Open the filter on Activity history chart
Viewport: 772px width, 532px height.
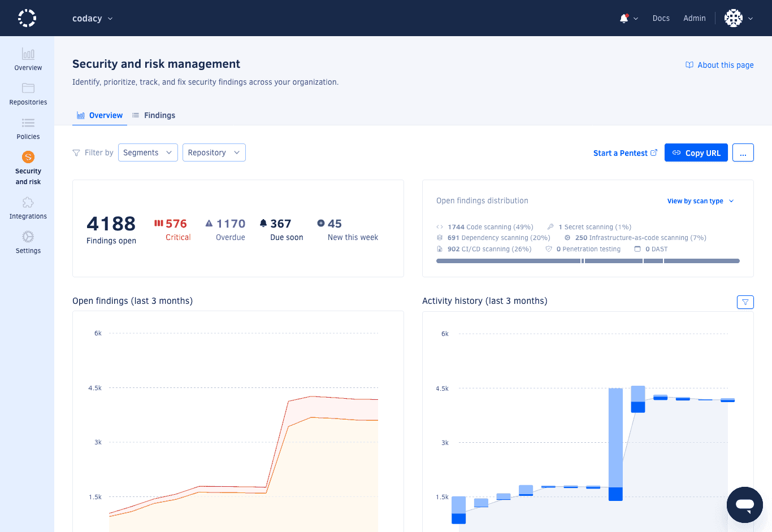point(745,302)
